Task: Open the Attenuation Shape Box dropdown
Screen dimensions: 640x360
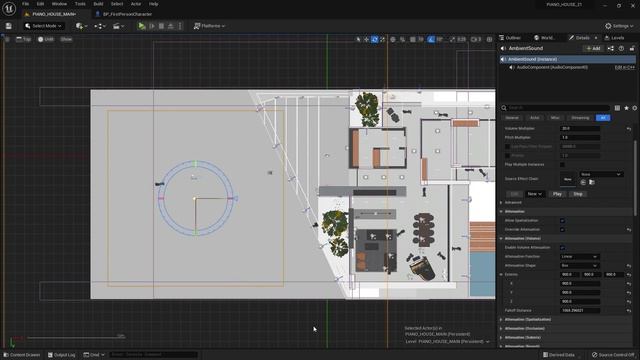Action: click(x=579, y=266)
